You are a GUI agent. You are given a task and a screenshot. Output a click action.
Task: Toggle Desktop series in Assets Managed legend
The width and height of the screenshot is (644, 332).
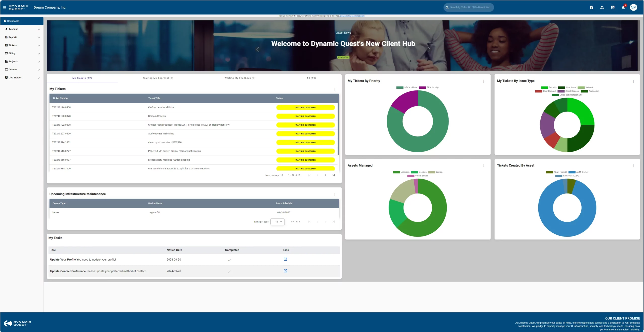click(x=419, y=172)
